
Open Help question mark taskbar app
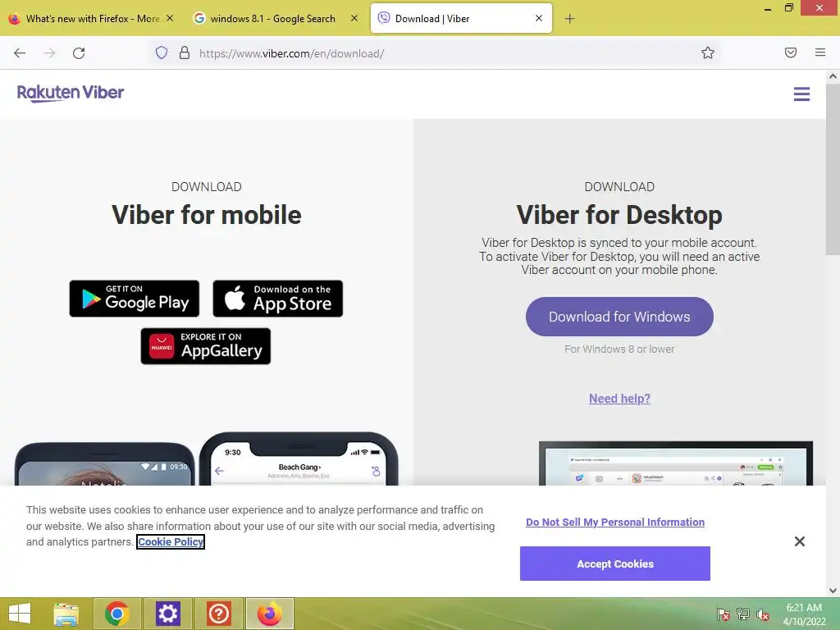coord(218,614)
